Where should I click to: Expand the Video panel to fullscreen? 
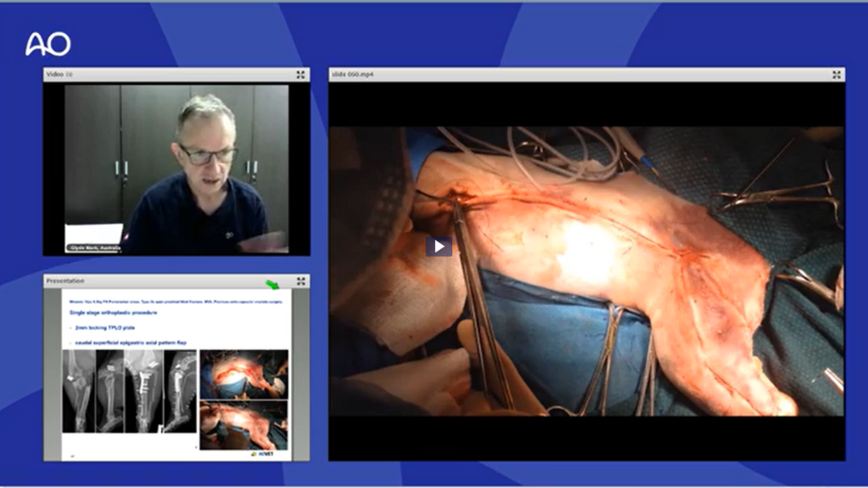(301, 74)
